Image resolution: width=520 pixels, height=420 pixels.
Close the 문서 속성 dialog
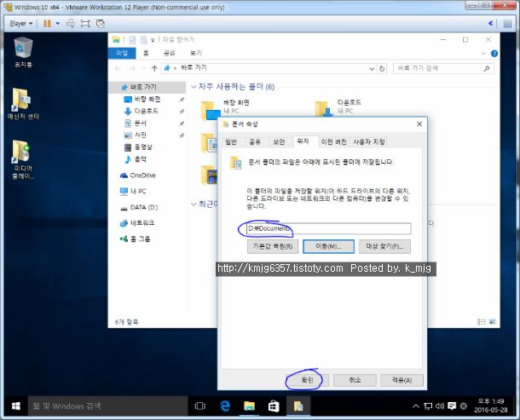(419, 124)
